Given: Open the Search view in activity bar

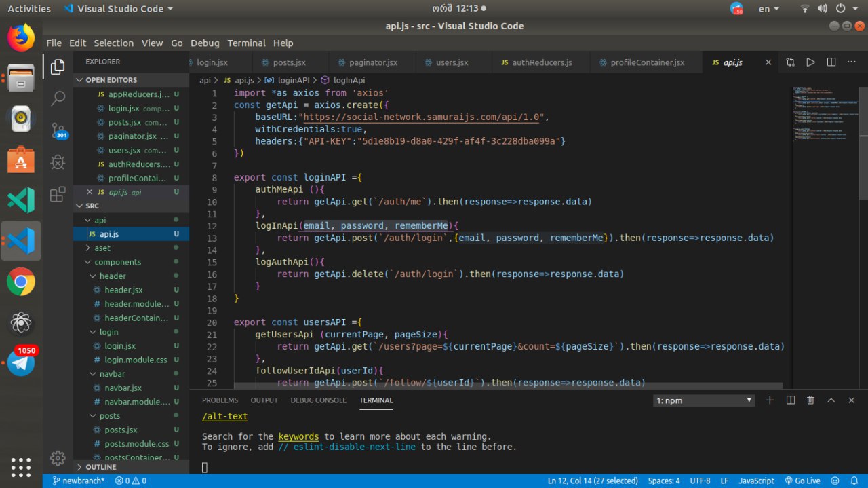Looking at the screenshot, I should coord(58,98).
